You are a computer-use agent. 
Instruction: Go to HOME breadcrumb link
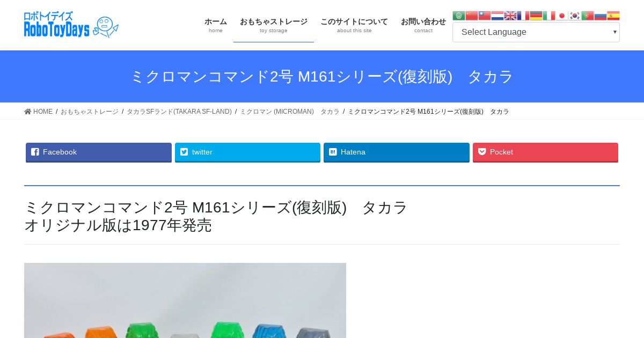pos(39,112)
